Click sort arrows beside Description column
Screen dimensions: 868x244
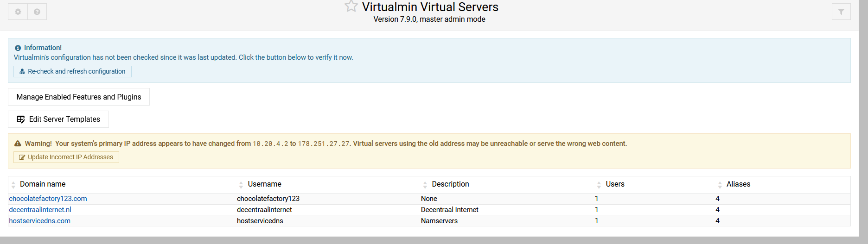[x=425, y=185]
